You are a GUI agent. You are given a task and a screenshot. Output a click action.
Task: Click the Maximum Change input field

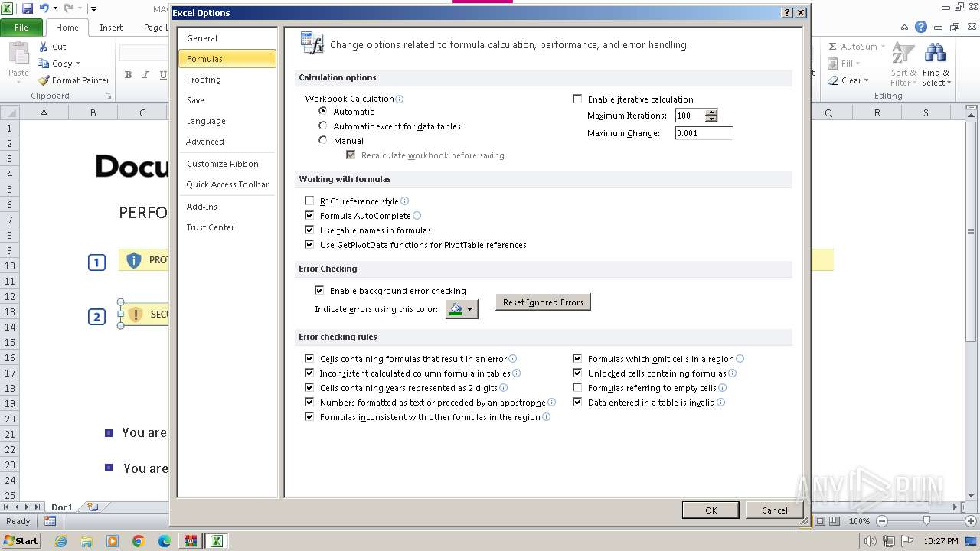(x=704, y=133)
